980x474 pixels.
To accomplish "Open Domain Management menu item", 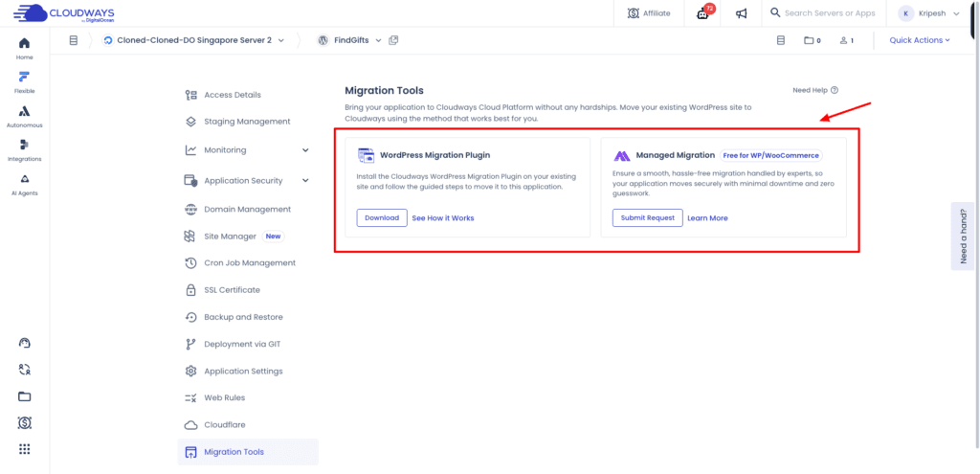I will [248, 210].
